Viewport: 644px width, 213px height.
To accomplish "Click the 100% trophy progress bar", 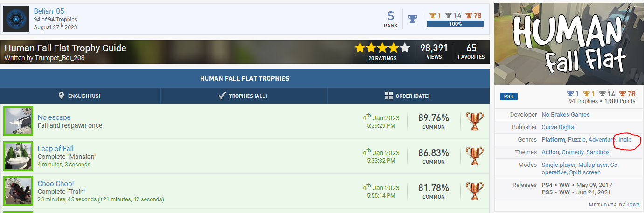I will [x=455, y=24].
